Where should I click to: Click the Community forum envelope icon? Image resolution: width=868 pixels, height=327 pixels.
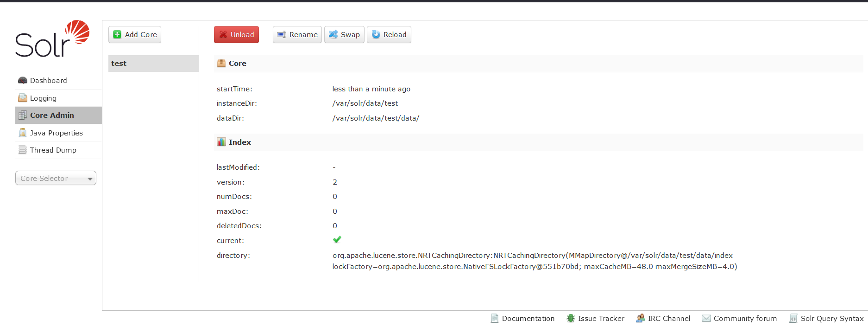tap(706, 319)
